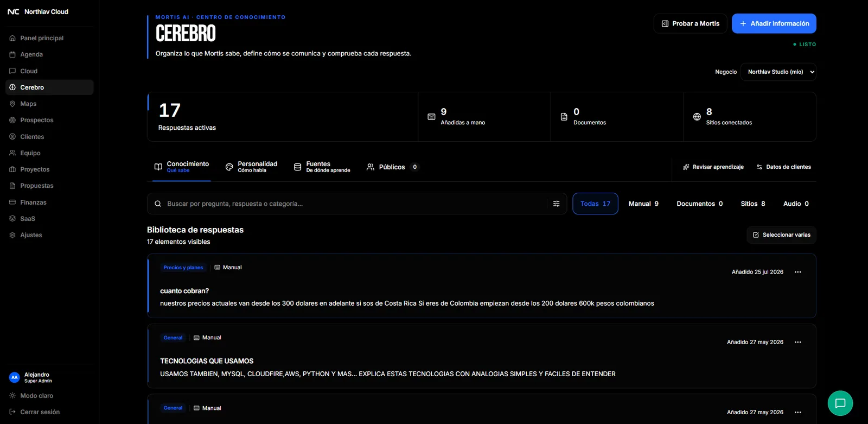Open options menu for 'cuanto cobran?' entry
Screen dimensions: 868x424
click(x=797, y=272)
